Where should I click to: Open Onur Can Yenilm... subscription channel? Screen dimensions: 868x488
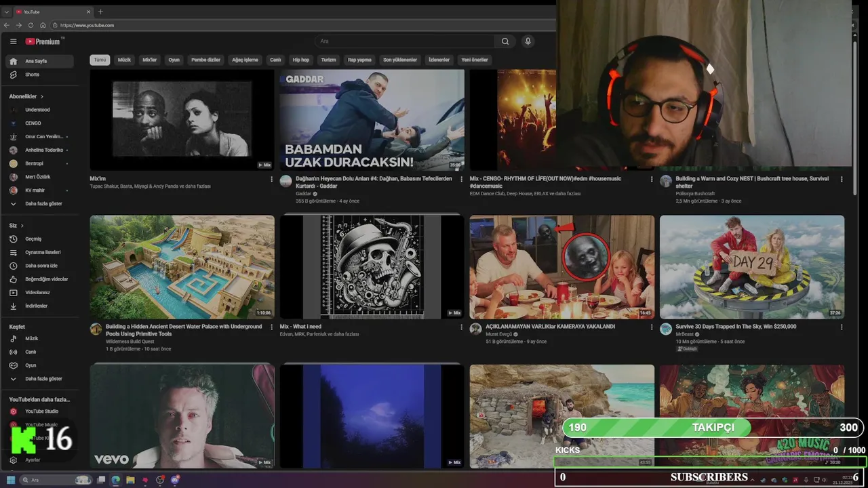pos(41,136)
